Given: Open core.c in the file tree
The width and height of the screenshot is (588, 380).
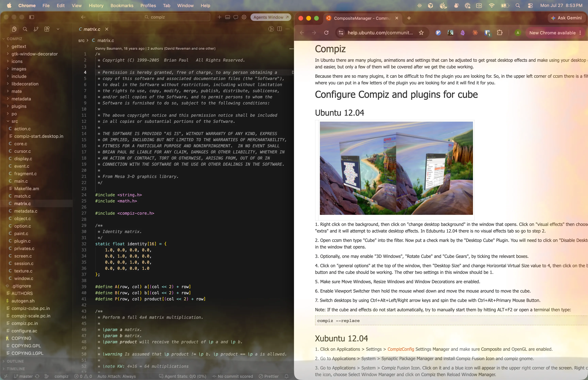Looking at the screenshot, I should (21, 144).
